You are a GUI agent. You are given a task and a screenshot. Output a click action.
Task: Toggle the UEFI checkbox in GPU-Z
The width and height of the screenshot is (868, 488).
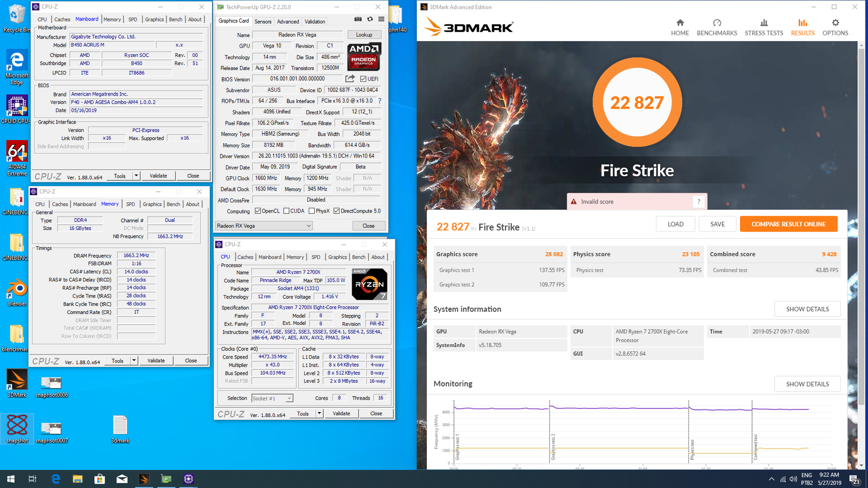click(363, 79)
